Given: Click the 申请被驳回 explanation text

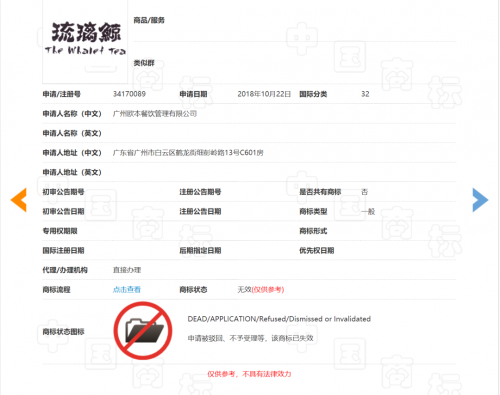Looking at the screenshot, I should [250, 338].
